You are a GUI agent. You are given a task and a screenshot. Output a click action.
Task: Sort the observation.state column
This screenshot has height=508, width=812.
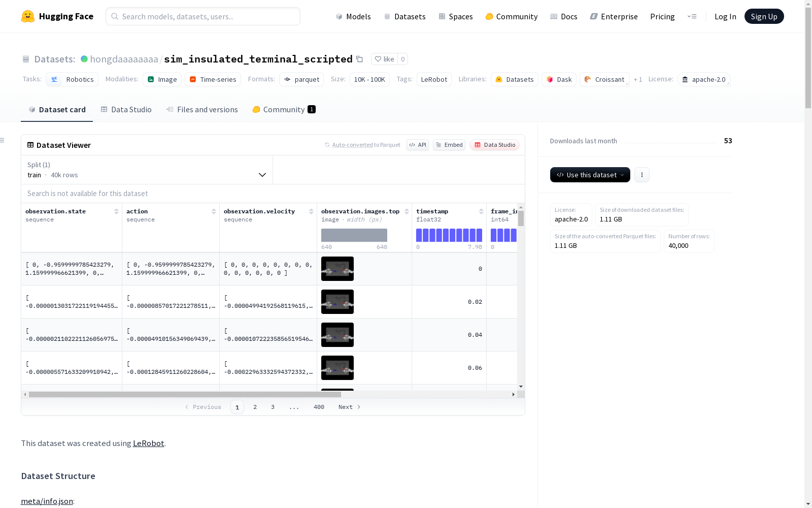[116, 211]
